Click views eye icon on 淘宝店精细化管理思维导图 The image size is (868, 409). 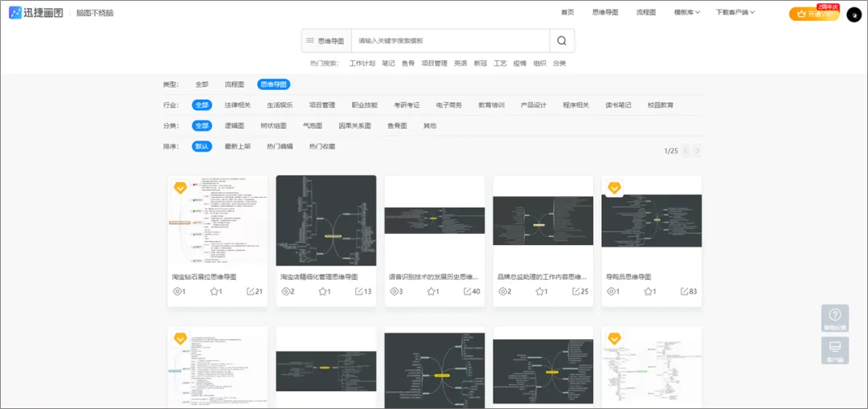(x=285, y=291)
